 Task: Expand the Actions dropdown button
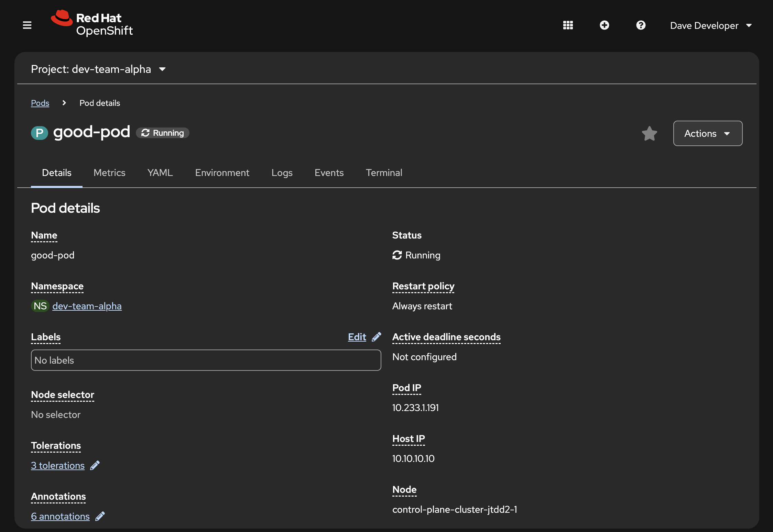coord(708,133)
